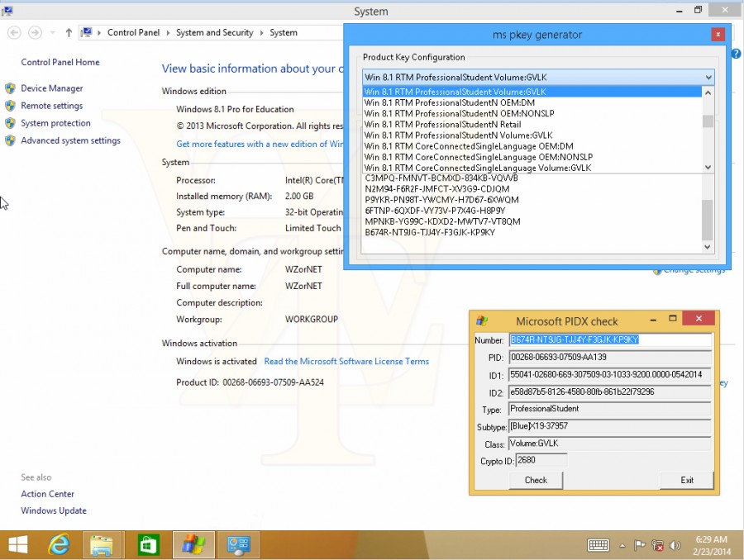Click the Forward navigation arrow
The image size is (744, 560).
click(x=35, y=33)
